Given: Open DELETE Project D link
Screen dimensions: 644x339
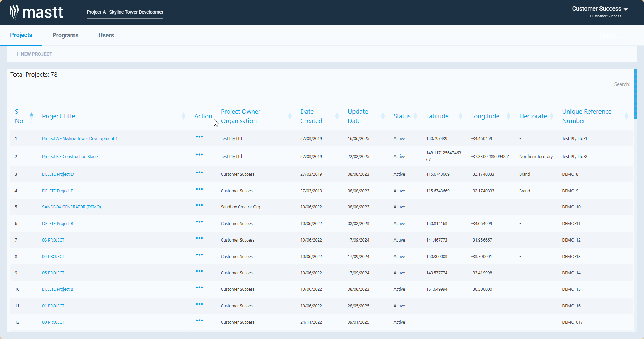Looking at the screenshot, I should pos(58,174).
